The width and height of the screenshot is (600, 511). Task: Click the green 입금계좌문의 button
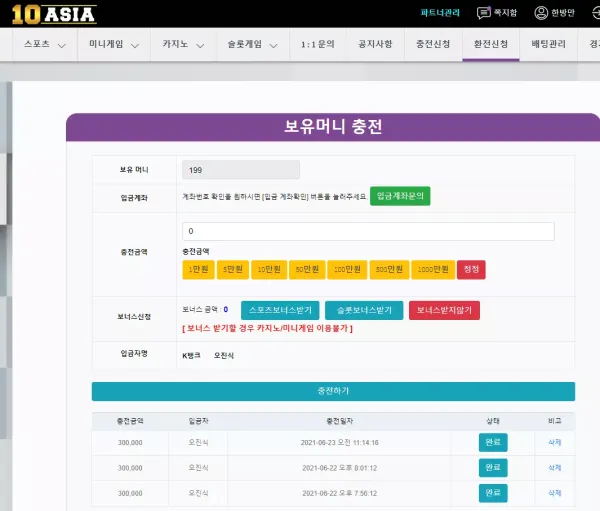tap(400, 196)
